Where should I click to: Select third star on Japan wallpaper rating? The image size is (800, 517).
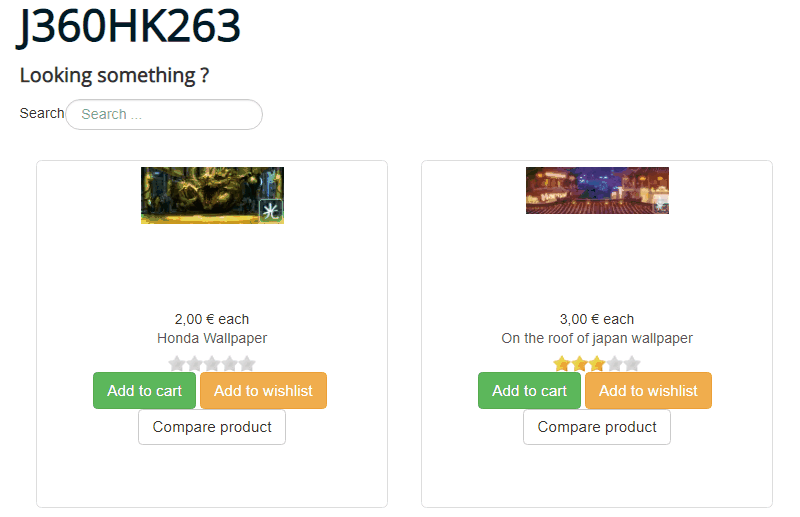pos(597,363)
